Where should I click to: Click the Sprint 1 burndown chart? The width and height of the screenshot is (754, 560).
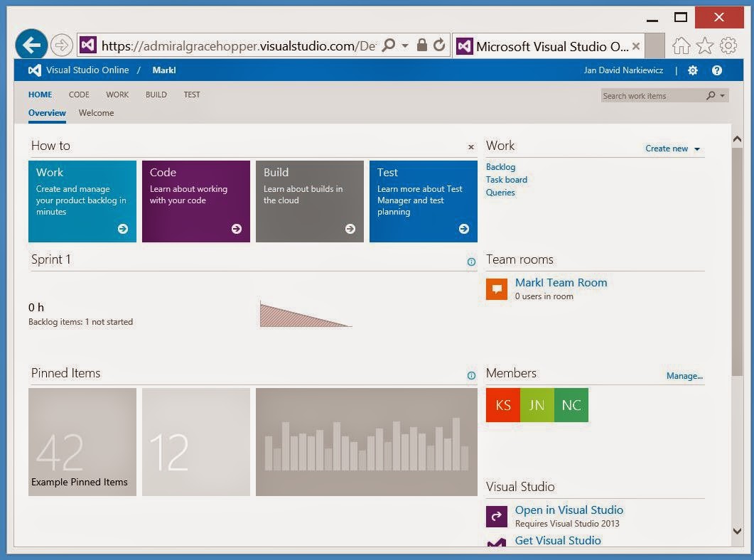(306, 314)
